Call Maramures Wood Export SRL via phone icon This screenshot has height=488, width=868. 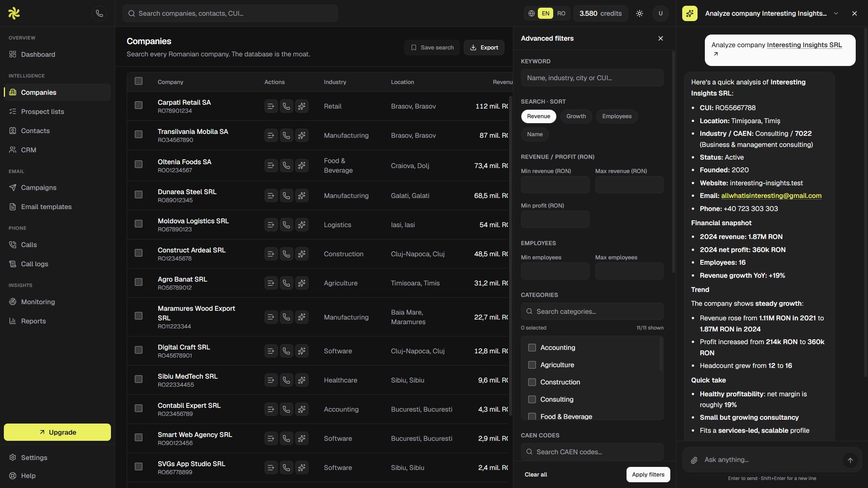286,317
